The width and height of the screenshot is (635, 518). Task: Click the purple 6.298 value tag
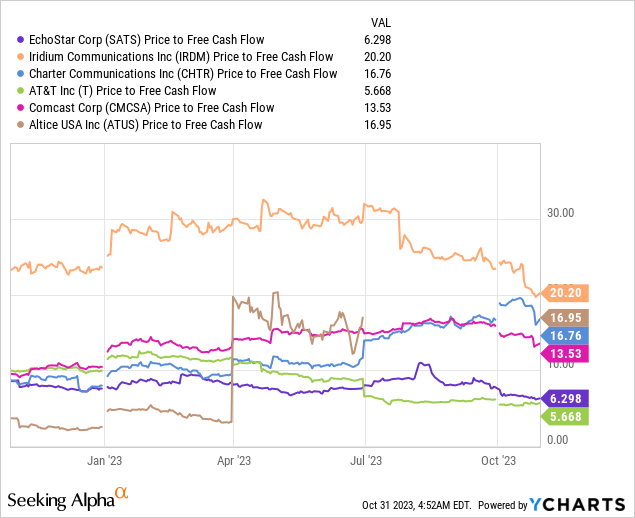click(568, 398)
